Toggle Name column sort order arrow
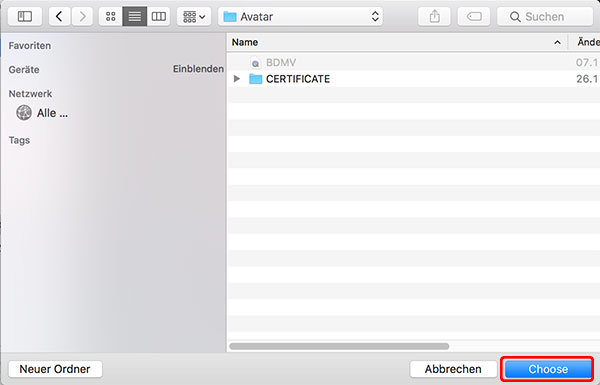 coord(558,42)
